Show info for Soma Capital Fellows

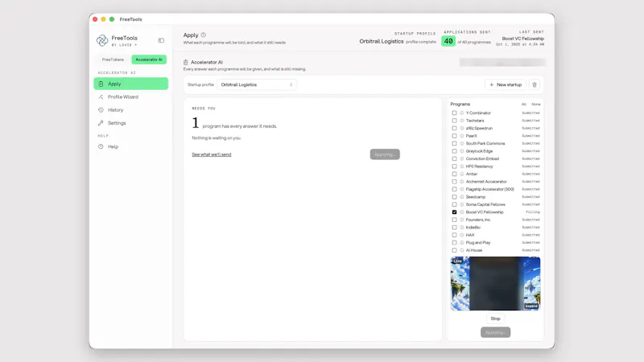[x=461, y=204]
